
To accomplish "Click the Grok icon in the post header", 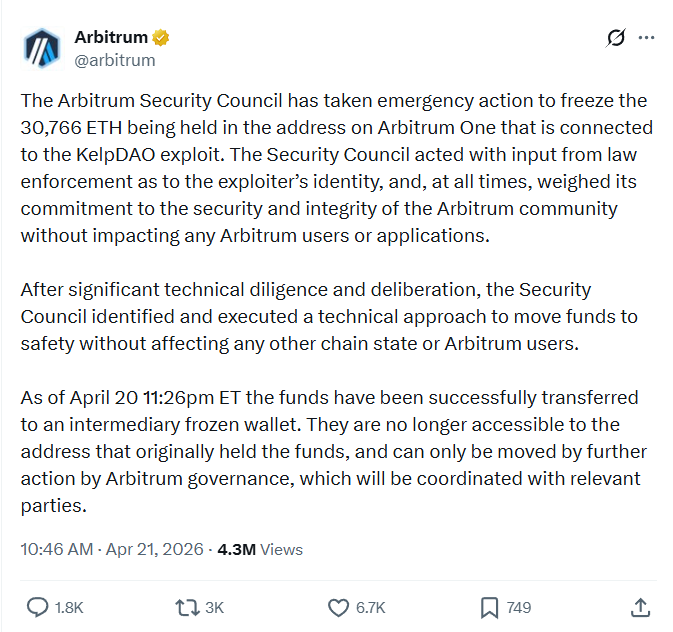I will pyautogui.click(x=616, y=38).
